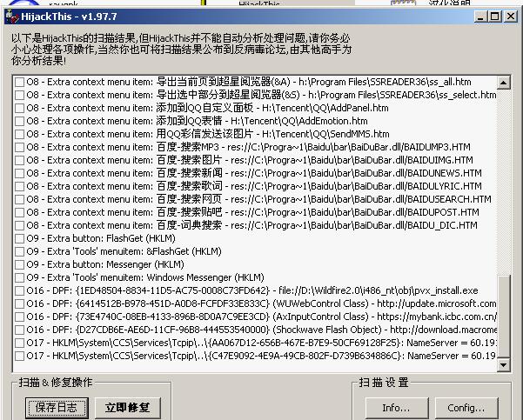
Task: Click the 扫描设置 group label
Action: click(x=384, y=383)
